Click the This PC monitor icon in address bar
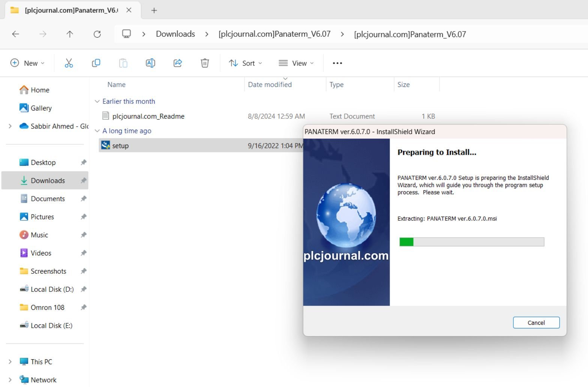Image resolution: width=588 pixels, height=387 pixels. pos(126,34)
